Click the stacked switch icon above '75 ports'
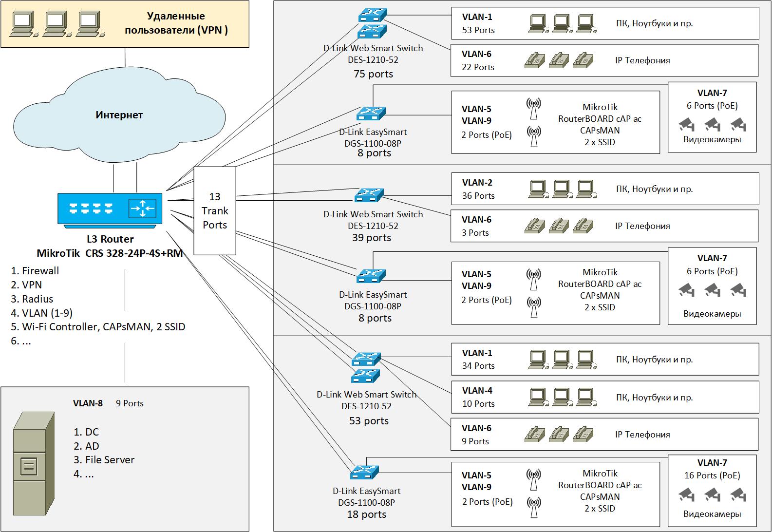 [372, 23]
